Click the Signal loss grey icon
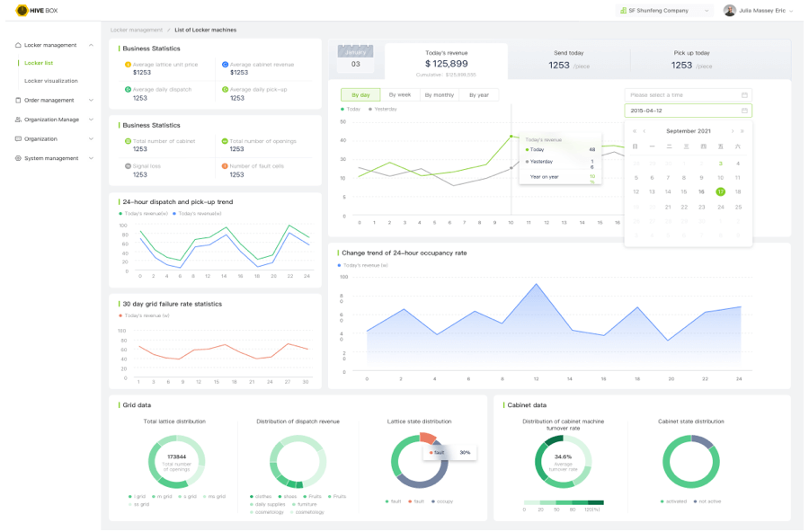Viewport: 809px width, 532px height. click(128, 165)
